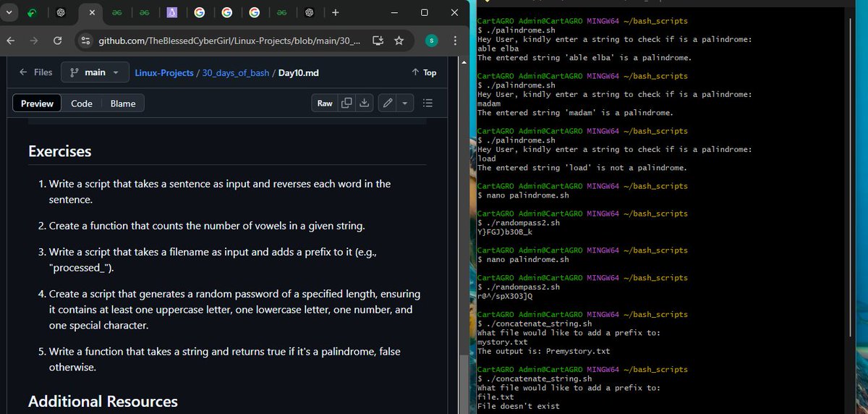Viewport: 868px width, 414px height.
Task: Click the install app icon in address bar
Action: click(x=378, y=41)
